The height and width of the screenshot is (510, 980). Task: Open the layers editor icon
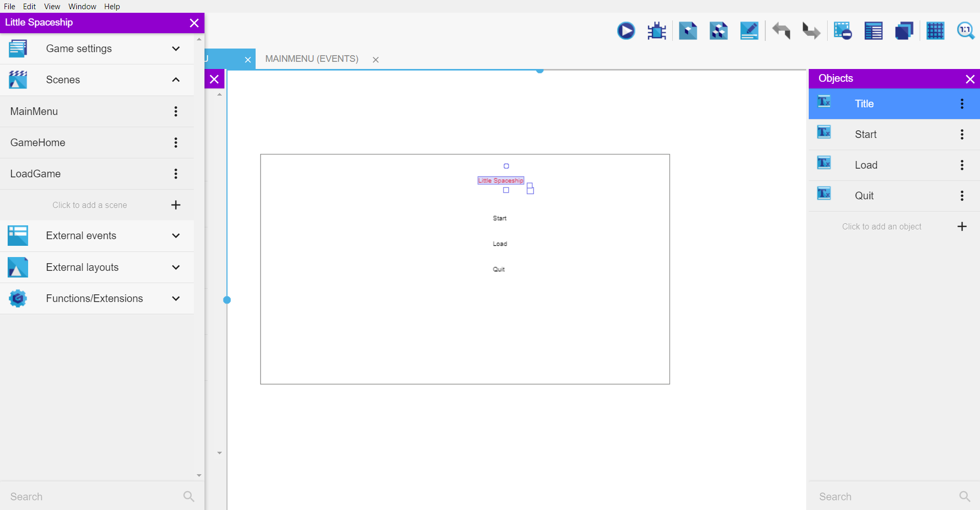click(904, 31)
